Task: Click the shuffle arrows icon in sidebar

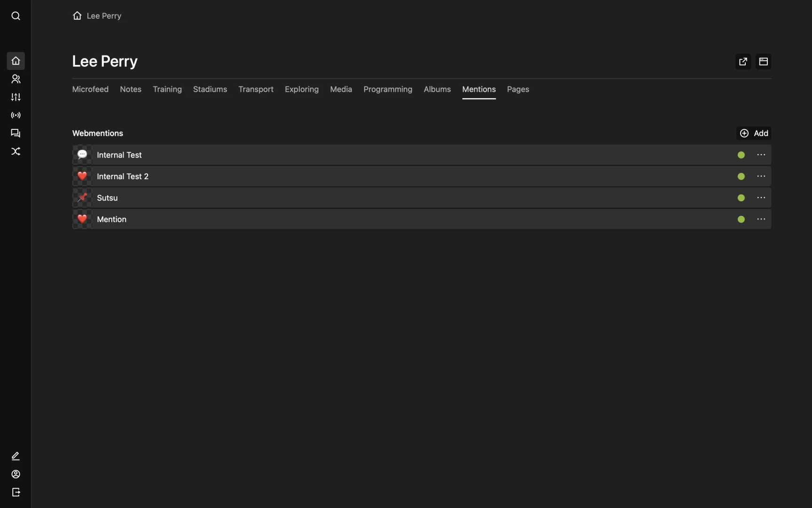Action: click(16, 151)
